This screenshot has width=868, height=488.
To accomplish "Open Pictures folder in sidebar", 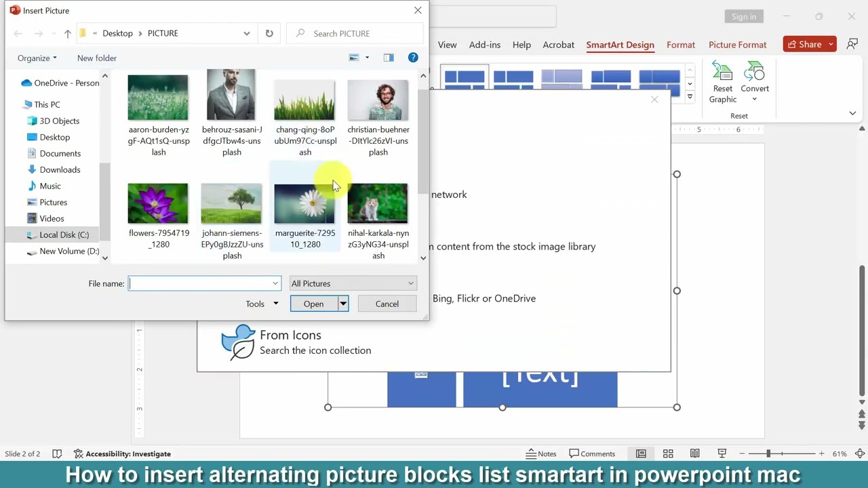I will tap(47, 202).
